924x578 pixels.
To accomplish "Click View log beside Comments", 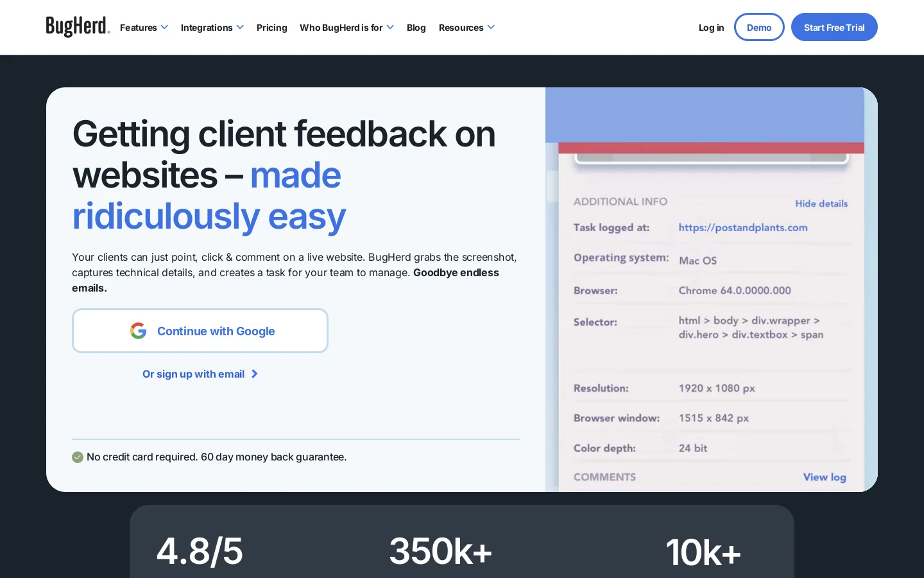I will [825, 477].
